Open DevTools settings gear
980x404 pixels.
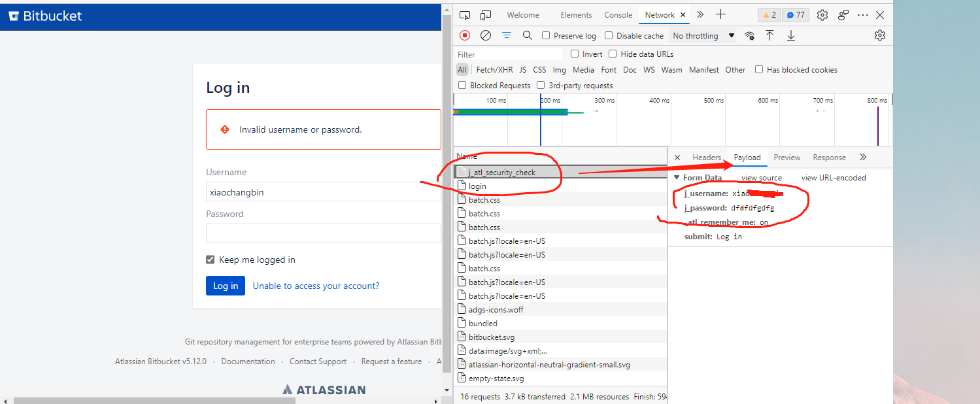(822, 14)
